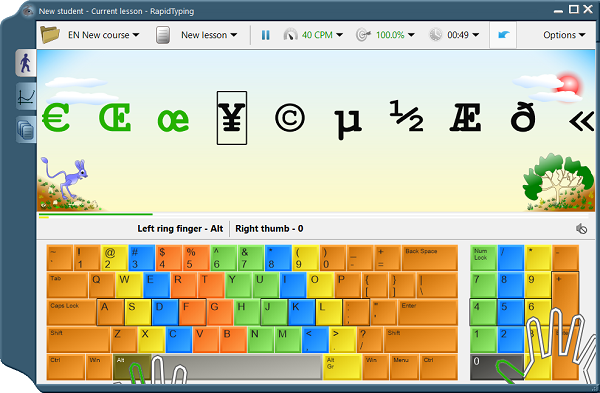Screen dimensions: 600x393
Task: Click the speedometer CPM icon
Action: (x=290, y=35)
